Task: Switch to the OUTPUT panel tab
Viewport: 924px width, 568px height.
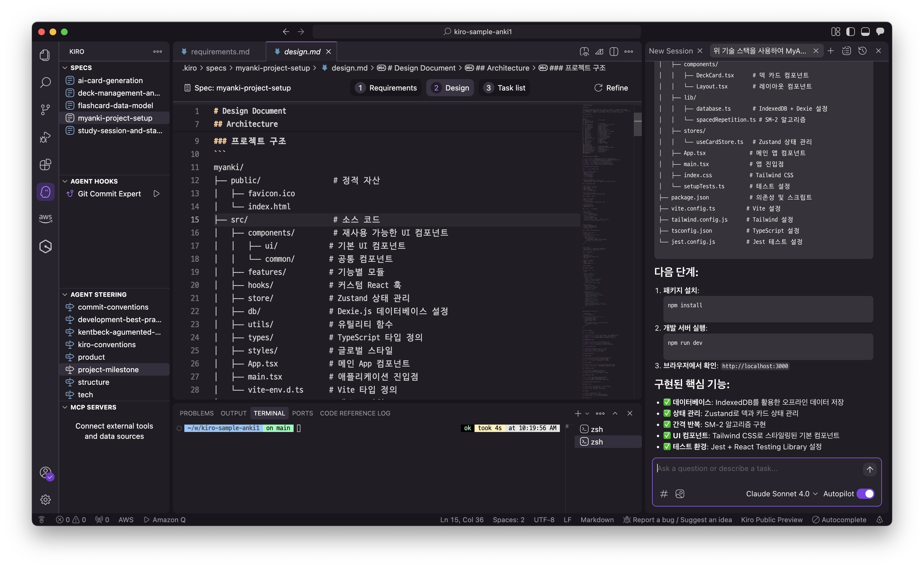Action: tap(233, 413)
